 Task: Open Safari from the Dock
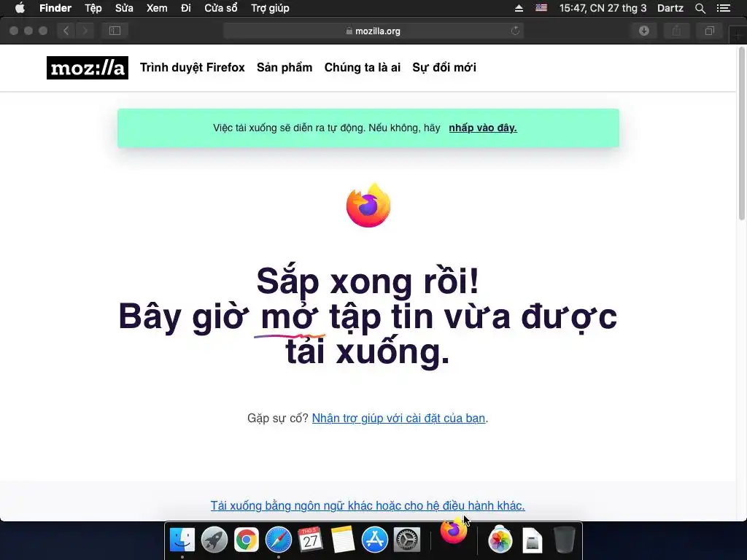point(278,540)
